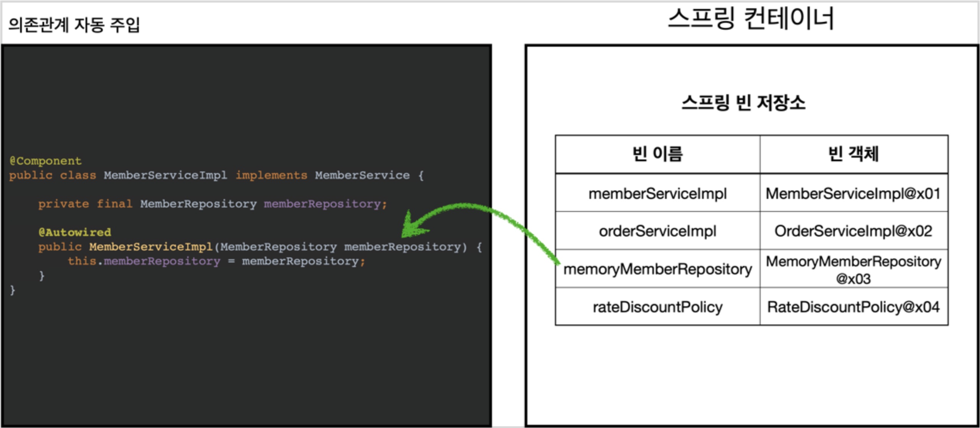Click the private final MemberRepository field line
The width and height of the screenshot is (980, 428).
pos(213,204)
